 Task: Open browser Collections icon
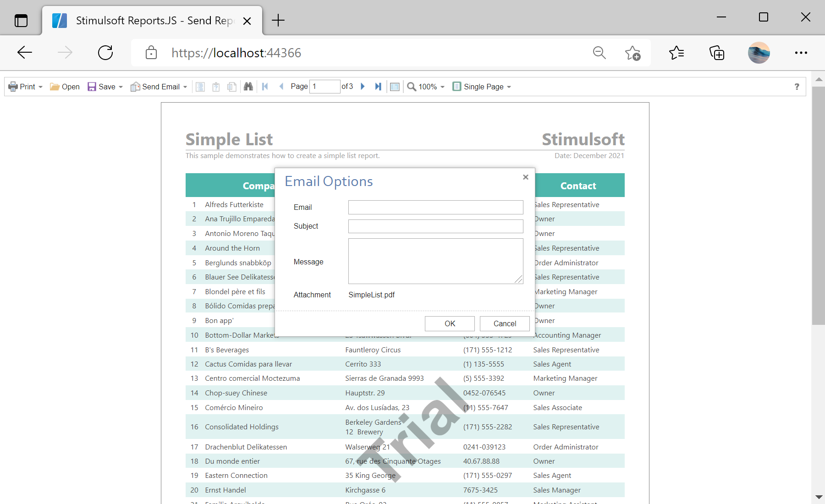coord(717,53)
